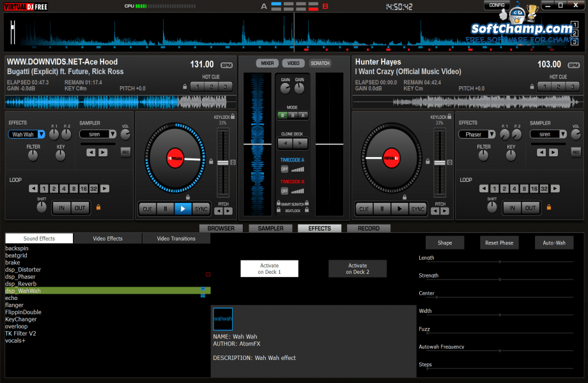Click deck A pitch fader

(x=223, y=163)
